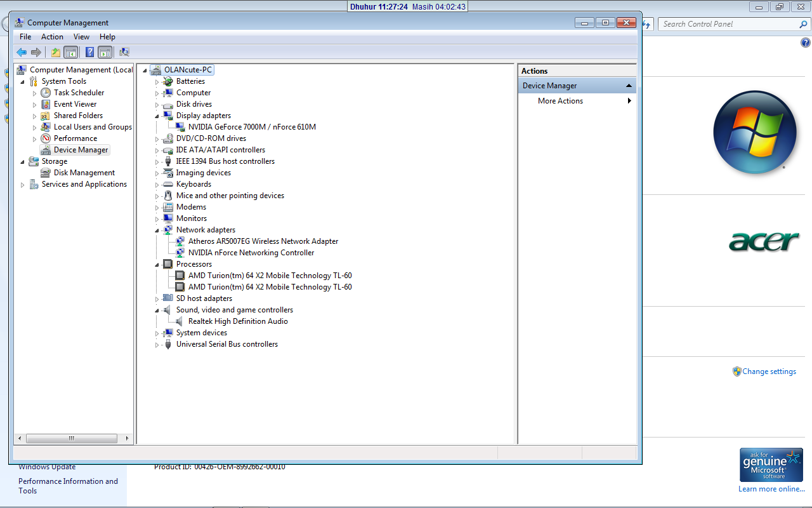This screenshot has height=508, width=812.
Task: Expand the System devices category
Action: coord(157,333)
